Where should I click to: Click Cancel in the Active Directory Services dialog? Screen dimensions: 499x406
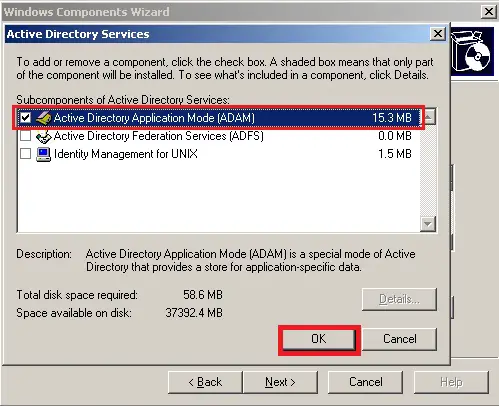[x=399, y=339]
